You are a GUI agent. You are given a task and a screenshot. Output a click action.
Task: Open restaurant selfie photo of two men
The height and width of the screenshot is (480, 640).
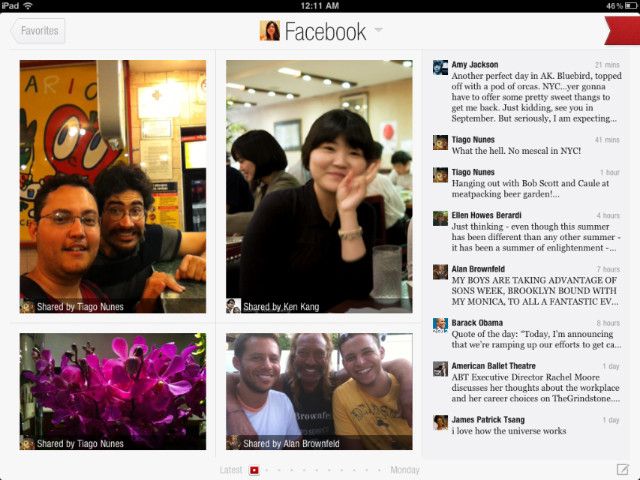113,187
